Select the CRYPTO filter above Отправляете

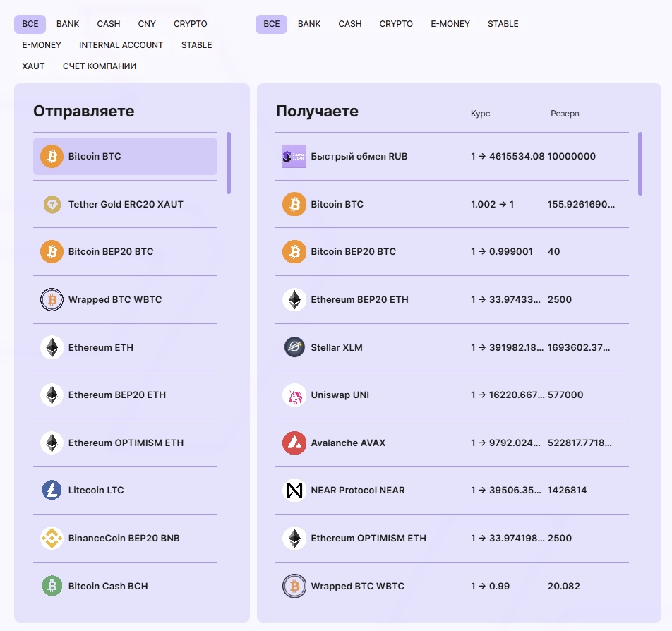[x=191, y=24]
